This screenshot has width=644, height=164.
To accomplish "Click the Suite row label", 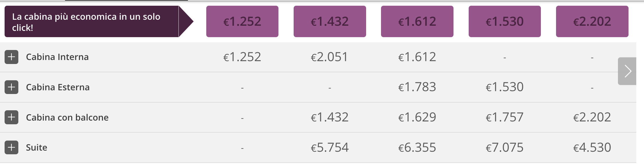I will 37,147.
